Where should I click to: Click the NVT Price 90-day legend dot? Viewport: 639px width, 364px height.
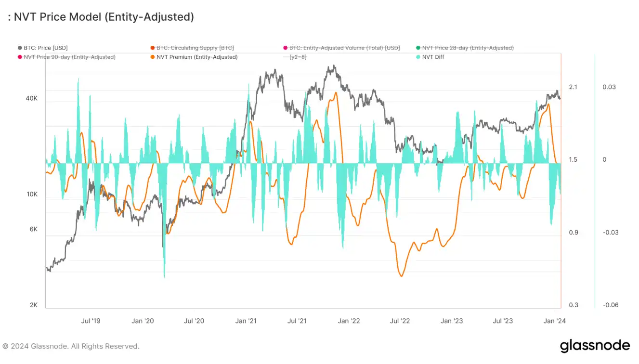[x=20, y=57]
